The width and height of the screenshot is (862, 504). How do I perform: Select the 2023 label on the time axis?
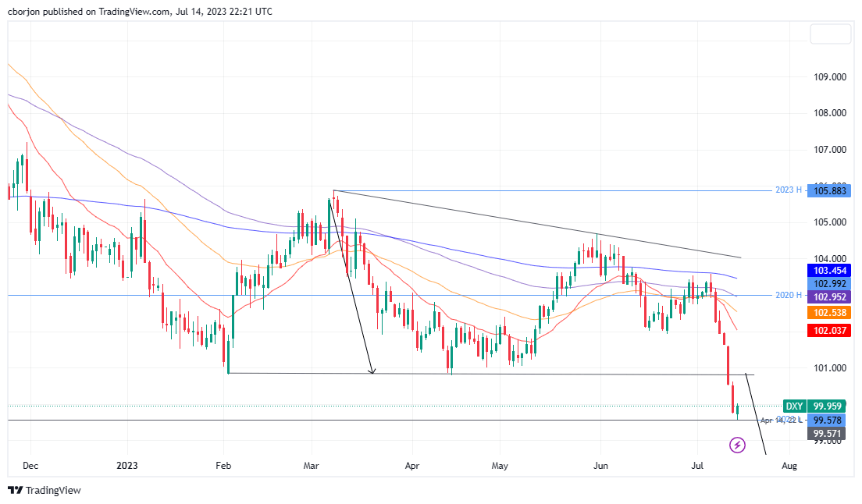(126, 465)
